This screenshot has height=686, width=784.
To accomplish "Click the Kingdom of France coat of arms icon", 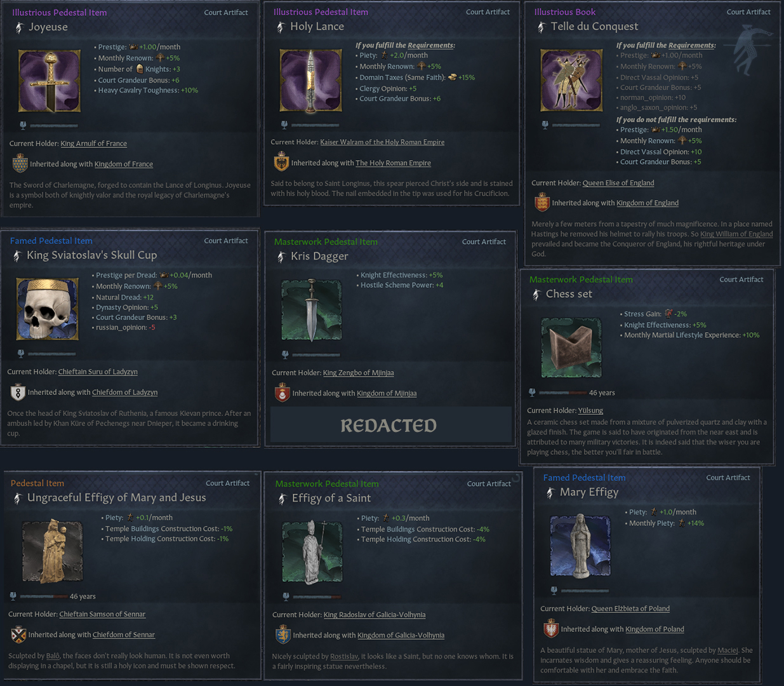I will pos(20,163).
